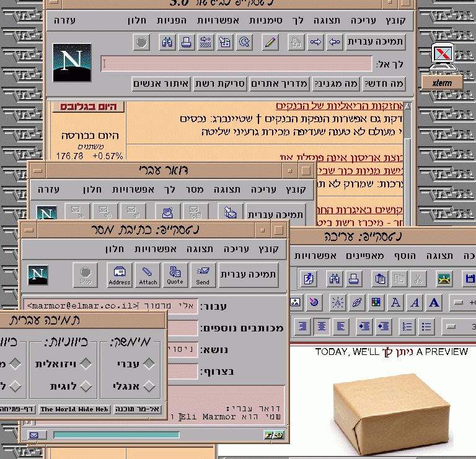Click the scissors Cut icon in editor
The height and width of the screenshot is (459, 476).
pos(418,279)
